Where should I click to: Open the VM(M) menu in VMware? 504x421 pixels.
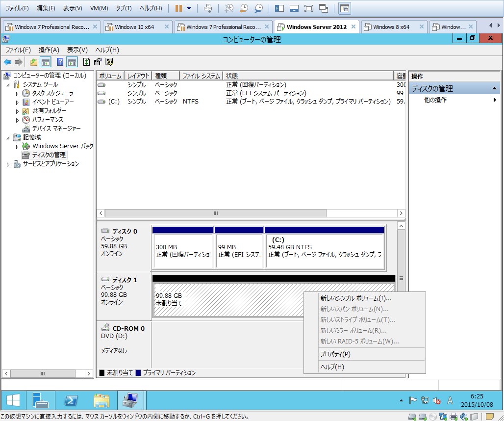pos(99,8)
